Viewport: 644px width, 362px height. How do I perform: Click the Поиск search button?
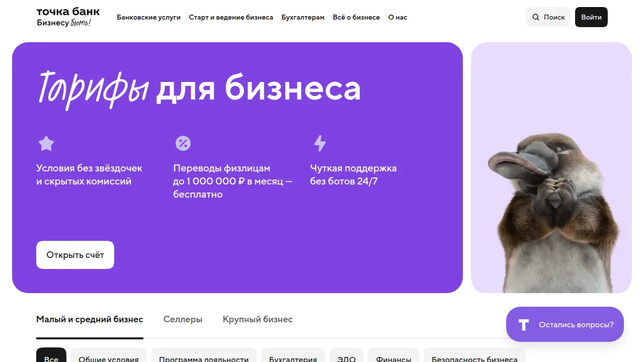(x=548, y=17)
